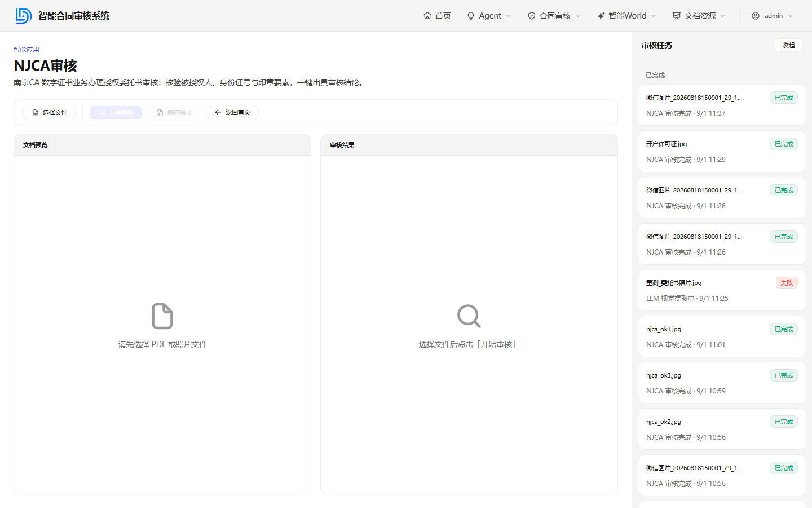The width and height of the screenshot is (812, 508).
Task: Click the blue system logo icon
Action: (23, 16)
